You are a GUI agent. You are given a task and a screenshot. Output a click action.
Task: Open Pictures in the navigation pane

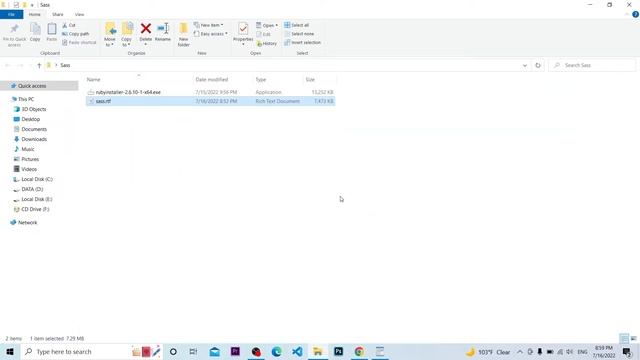30,159
